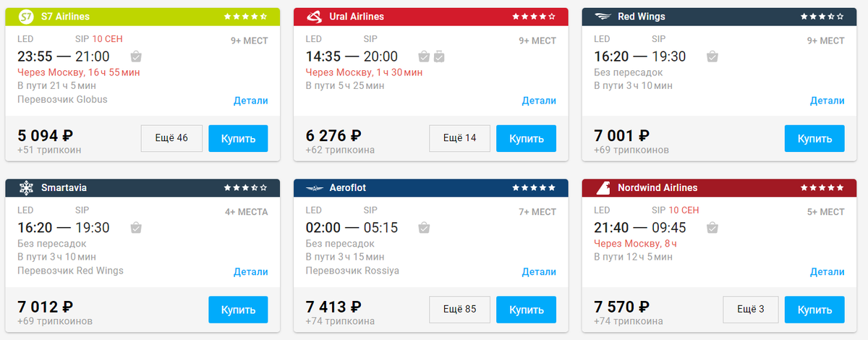Screen dimensions: 868x340
Task: Expand 46 more S7 Airlines offers
Action: point(171,138)
